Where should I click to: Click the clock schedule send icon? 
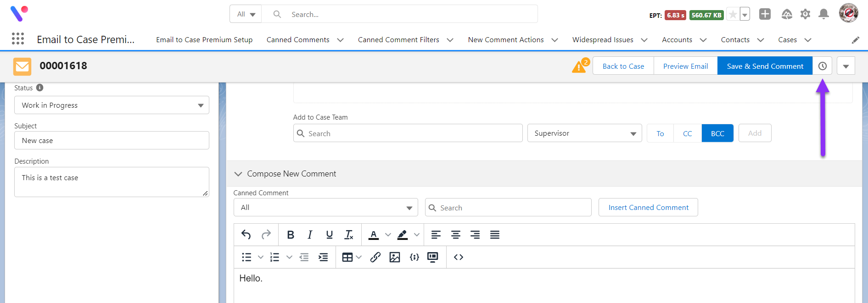[823, 66]
